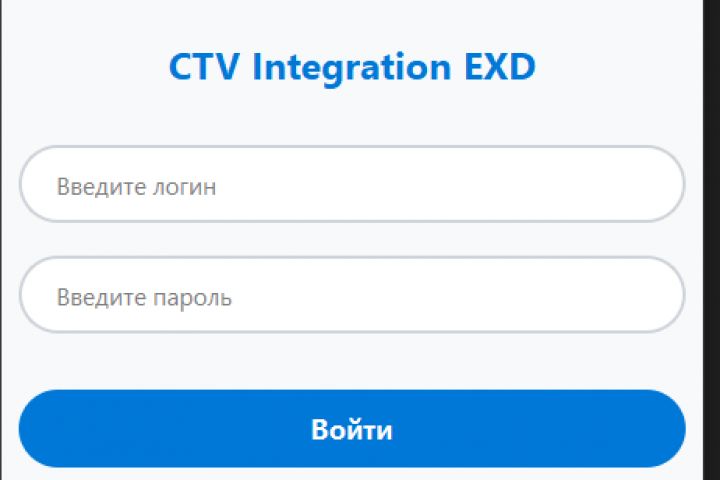Click the Войти button
720x480 pixels.
(x=352, y=429)
